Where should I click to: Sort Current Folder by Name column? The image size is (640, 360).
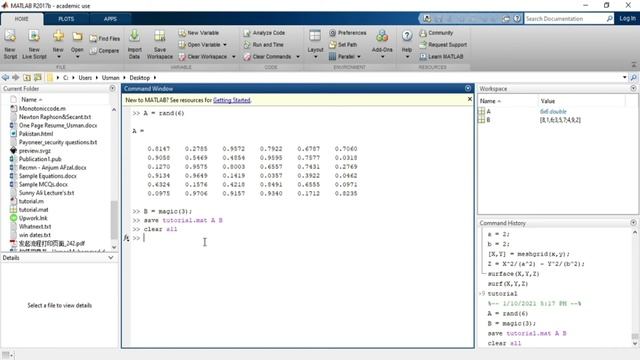coord(31,100)
